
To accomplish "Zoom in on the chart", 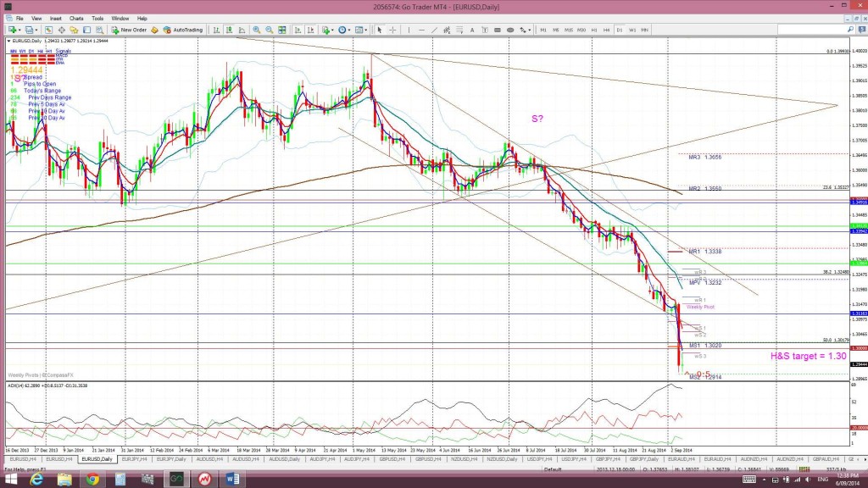I will coord(256,31).
